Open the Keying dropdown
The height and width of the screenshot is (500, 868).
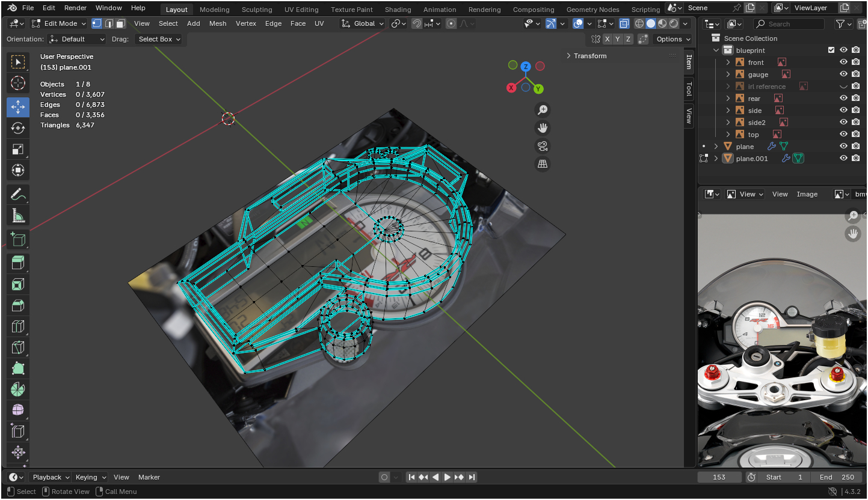point(90,477)
